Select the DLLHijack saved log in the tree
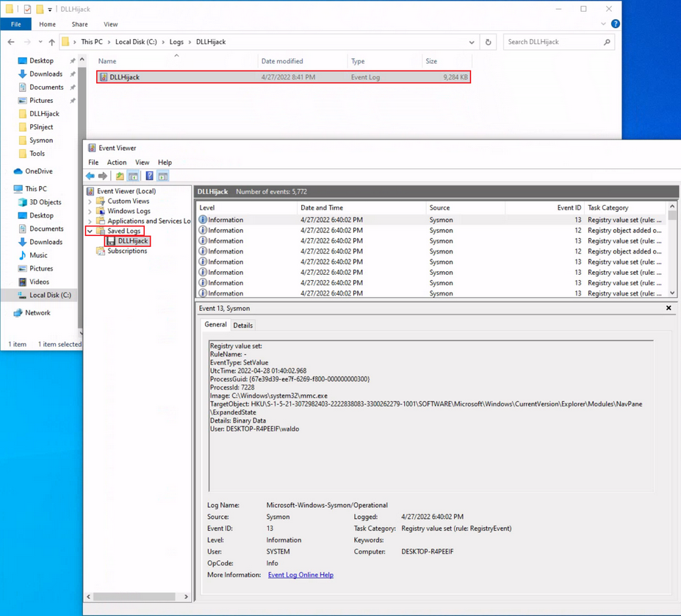 131,240
